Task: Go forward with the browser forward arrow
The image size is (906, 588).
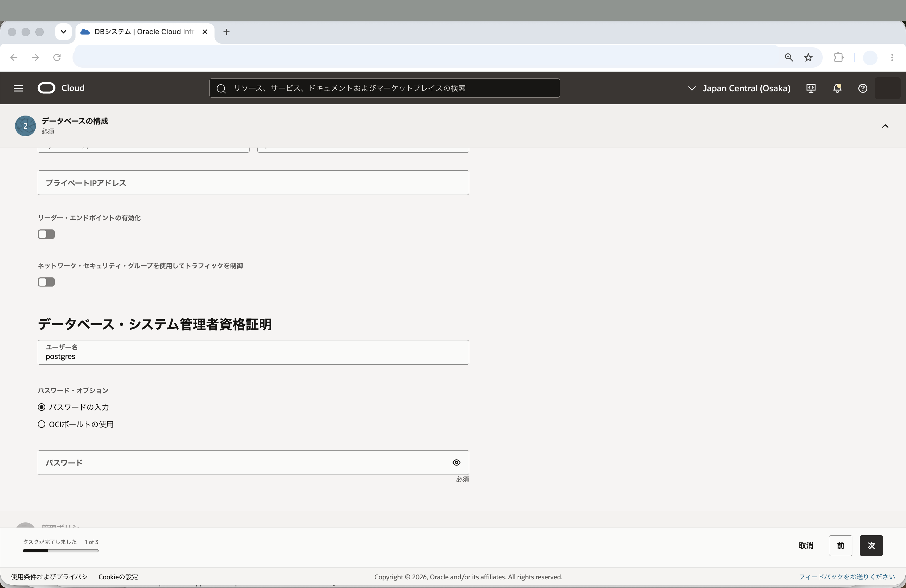Action: click(35, 57)
